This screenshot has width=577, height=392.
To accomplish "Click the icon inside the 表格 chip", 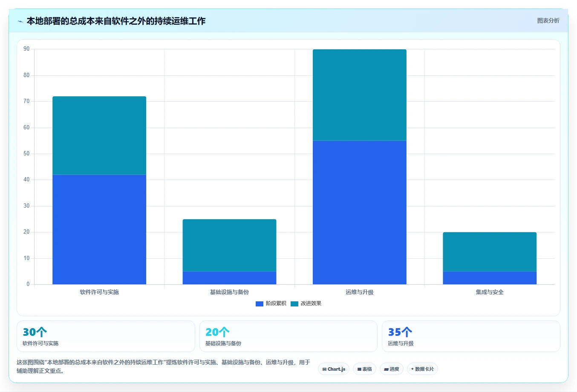I will coord(359,369).
